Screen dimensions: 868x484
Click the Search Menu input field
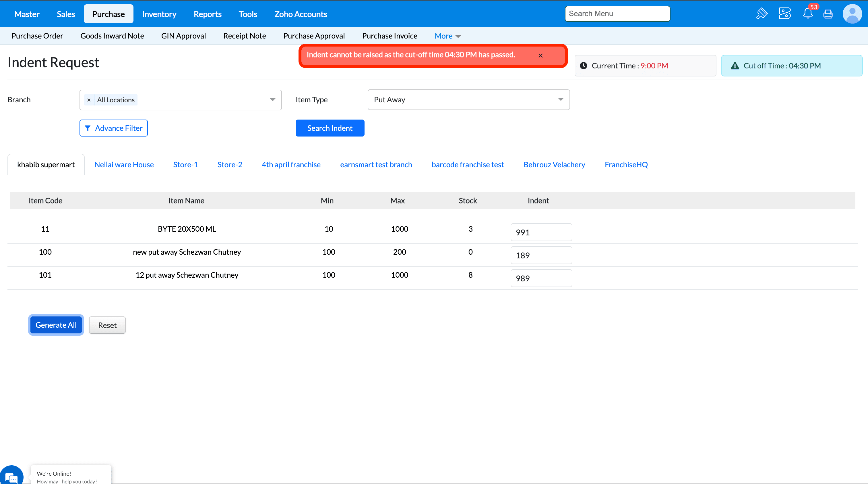coord(617,14)
